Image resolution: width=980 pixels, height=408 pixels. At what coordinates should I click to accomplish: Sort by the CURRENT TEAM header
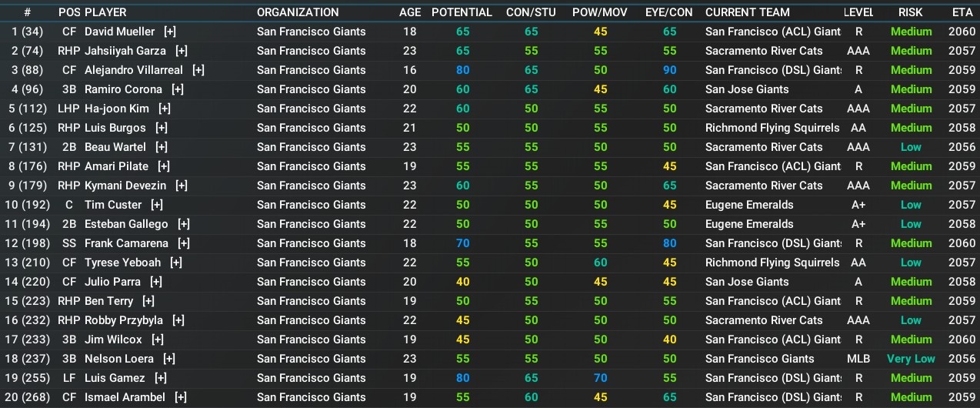747,12
